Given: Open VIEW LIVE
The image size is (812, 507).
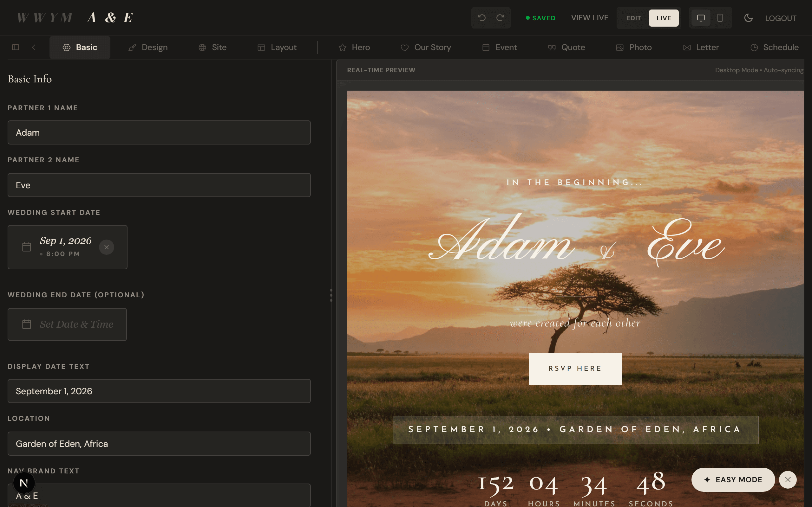Looking at the screenshot, I should pyautogui.click(x=590, y=18).
